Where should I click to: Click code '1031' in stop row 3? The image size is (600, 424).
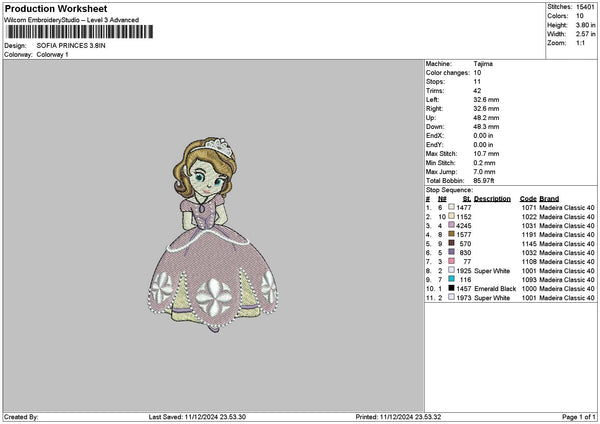coord(529,226)
